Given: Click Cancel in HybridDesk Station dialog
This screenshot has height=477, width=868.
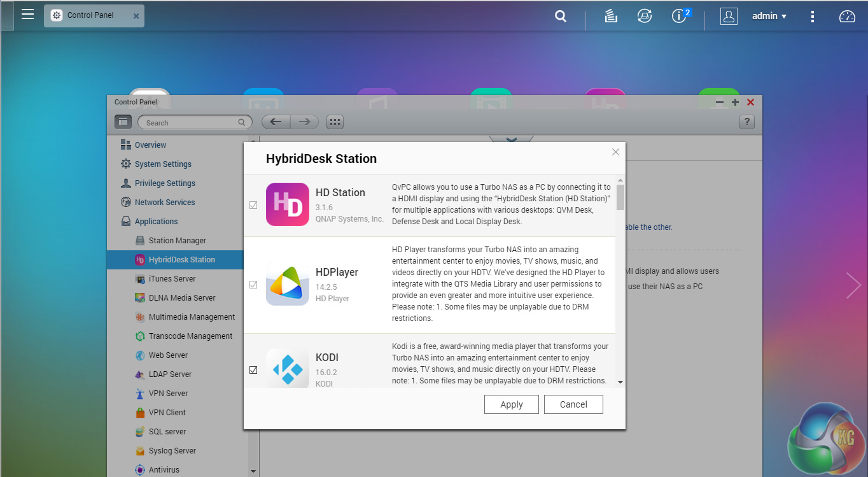Looking at the screenshot, I should point(573,404).
